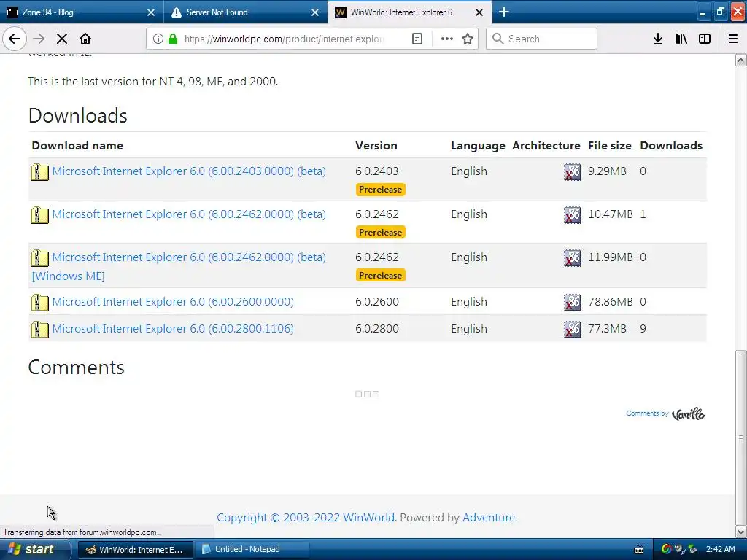Click zip icon for Windows ME beta download
747x560 pixels.
tap(40, 257)
